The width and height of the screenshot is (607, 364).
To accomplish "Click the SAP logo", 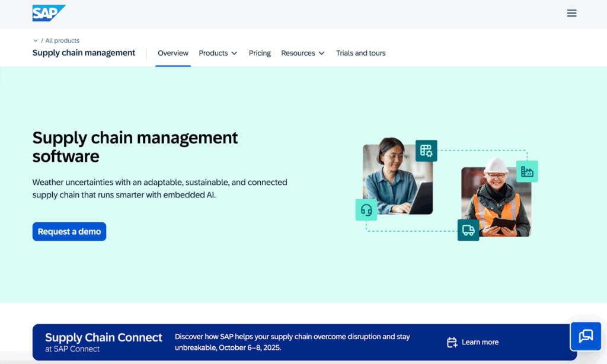I will 48,13.
